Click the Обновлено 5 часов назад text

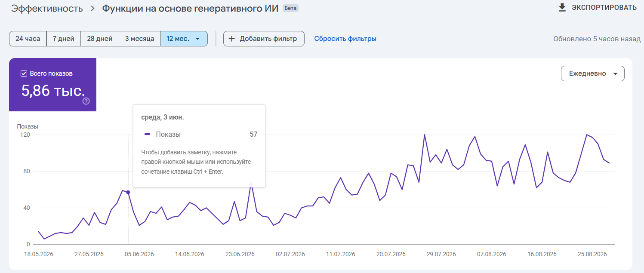point(597,39)
